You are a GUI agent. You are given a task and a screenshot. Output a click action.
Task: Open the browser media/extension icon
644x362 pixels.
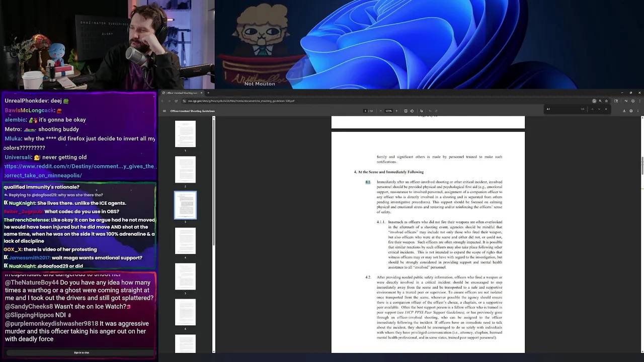[627, 101]
